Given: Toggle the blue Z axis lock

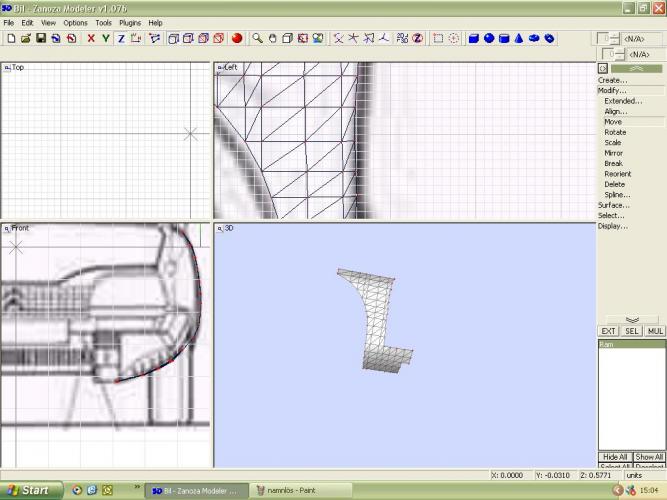Looking at the screenshot, I should coord(121,39).
